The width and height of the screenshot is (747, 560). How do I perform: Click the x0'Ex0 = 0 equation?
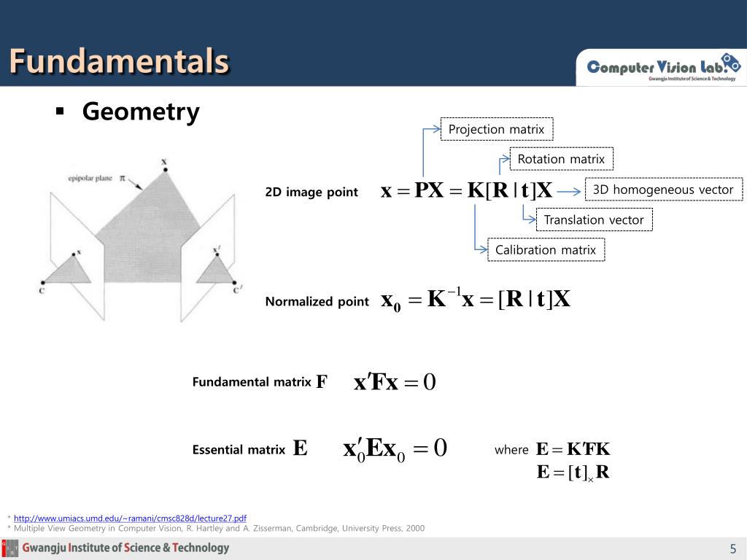point(395,449)
